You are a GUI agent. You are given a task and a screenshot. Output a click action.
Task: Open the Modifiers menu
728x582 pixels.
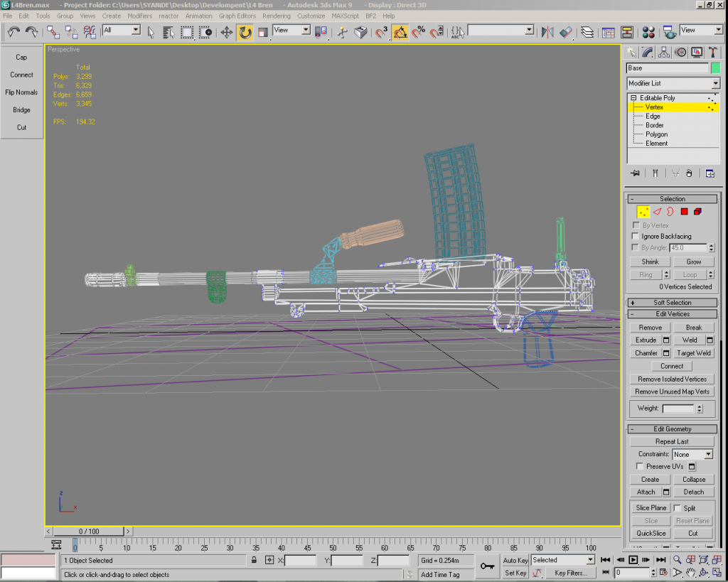[139, 16]
